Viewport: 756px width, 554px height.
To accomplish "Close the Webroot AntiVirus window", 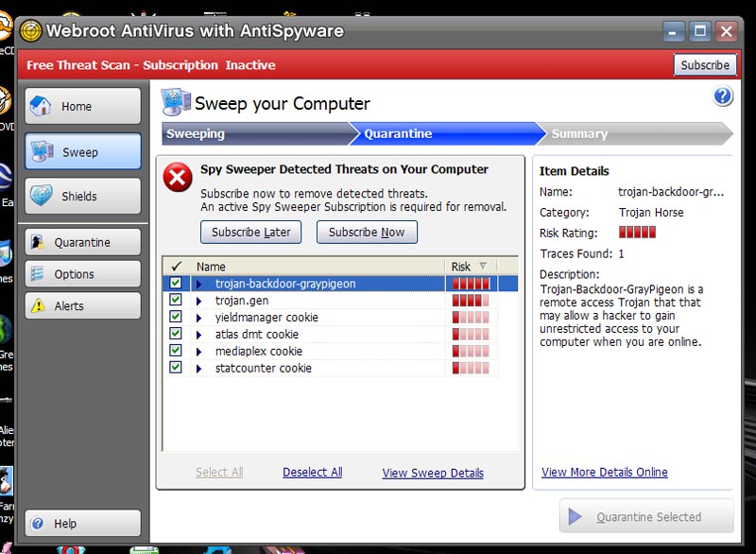I will pos(726,32).
